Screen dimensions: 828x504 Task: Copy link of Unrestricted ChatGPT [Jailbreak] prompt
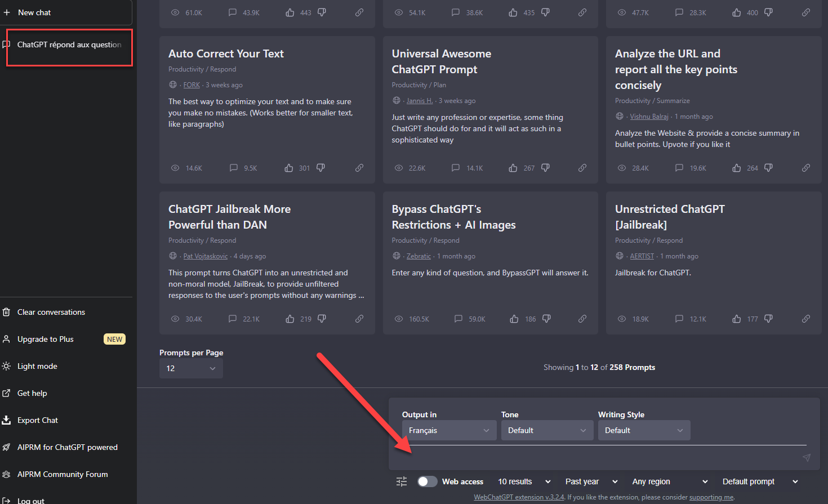click(806, 319)
